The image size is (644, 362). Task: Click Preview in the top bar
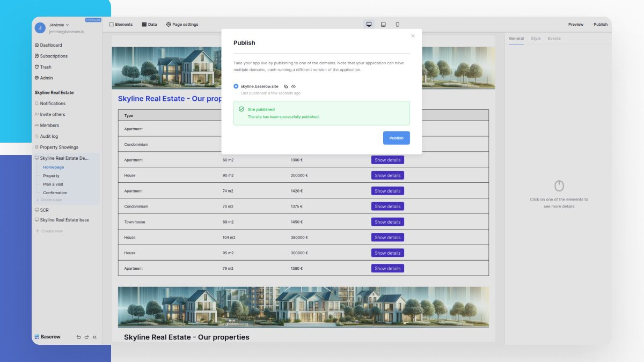(576, 25)
